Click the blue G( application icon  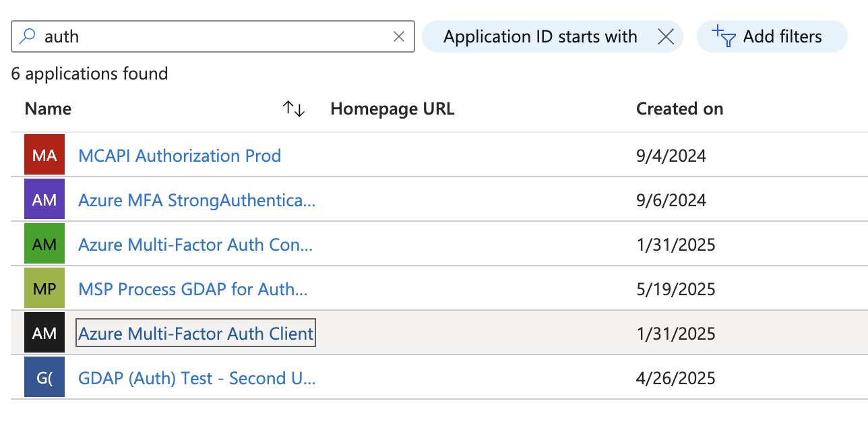pyautogui.click(x=44, y=377)
